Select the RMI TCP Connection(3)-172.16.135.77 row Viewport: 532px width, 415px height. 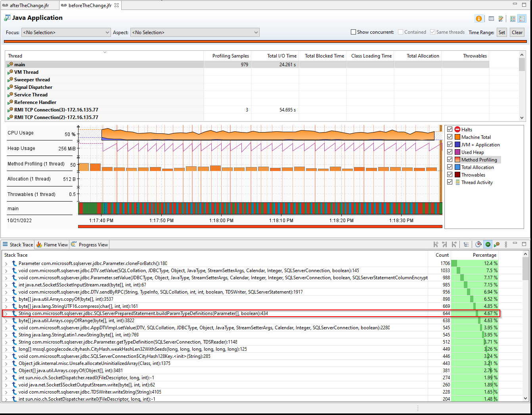click(x=247, y=110)
